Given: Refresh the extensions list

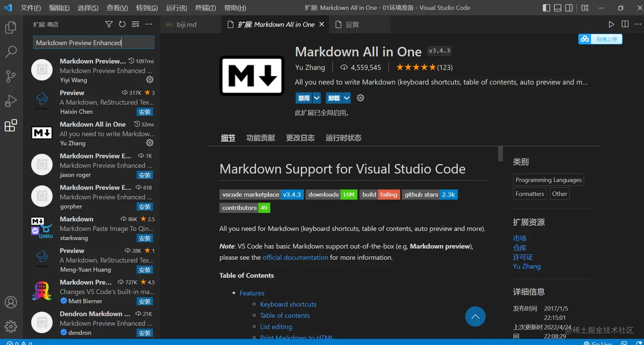Looking at the screenshot, I should pos(122,24).
